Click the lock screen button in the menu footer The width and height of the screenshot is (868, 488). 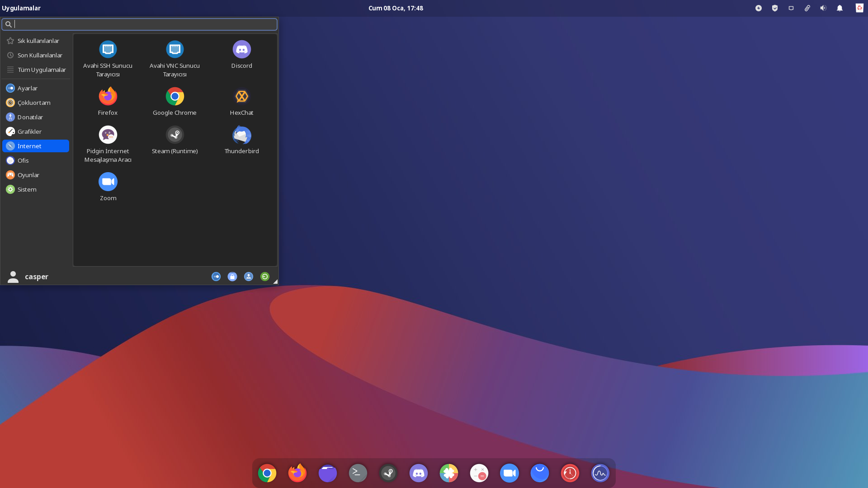(232, 277)
